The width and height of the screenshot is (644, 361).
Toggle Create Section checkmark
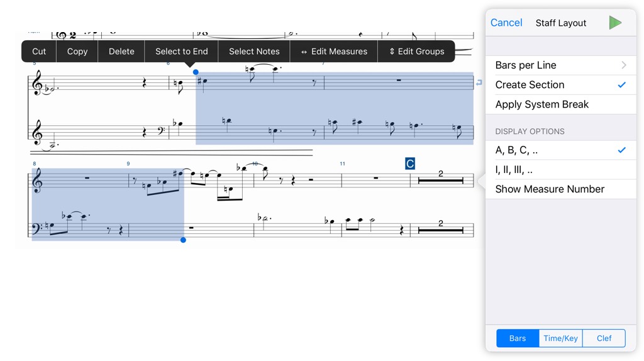[x=561, y=85]
